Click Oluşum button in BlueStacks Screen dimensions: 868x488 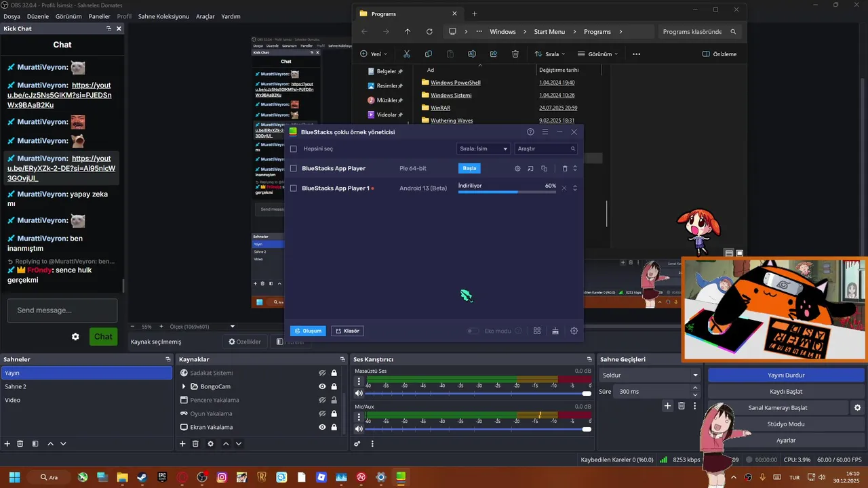308,331
